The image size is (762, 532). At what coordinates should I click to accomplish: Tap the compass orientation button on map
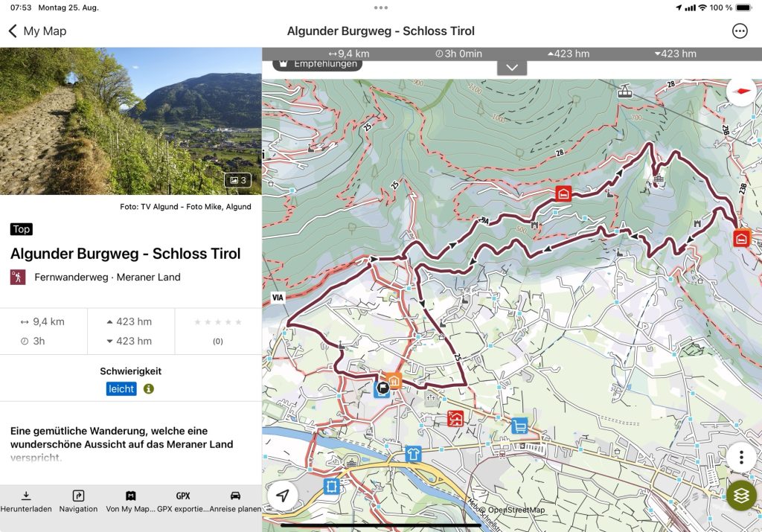[x=741, y=92]
